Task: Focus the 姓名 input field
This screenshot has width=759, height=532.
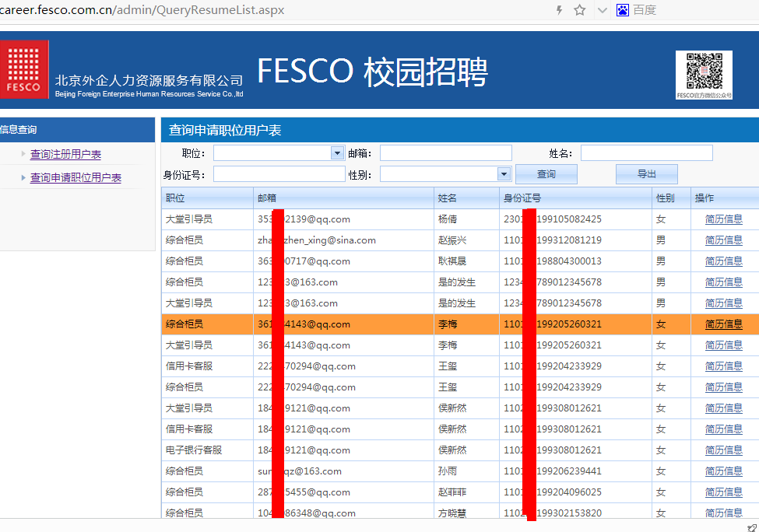Action: click(x=647, y=152)
